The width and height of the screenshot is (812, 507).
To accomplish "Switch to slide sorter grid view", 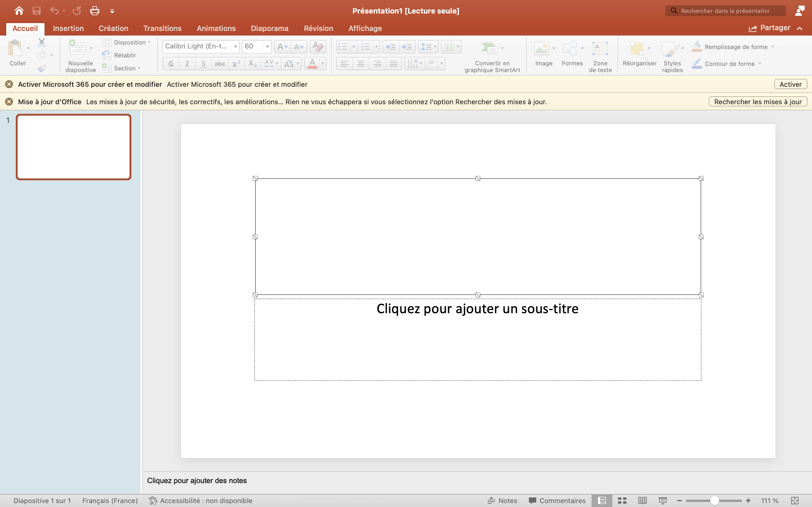I will [622, 500].
